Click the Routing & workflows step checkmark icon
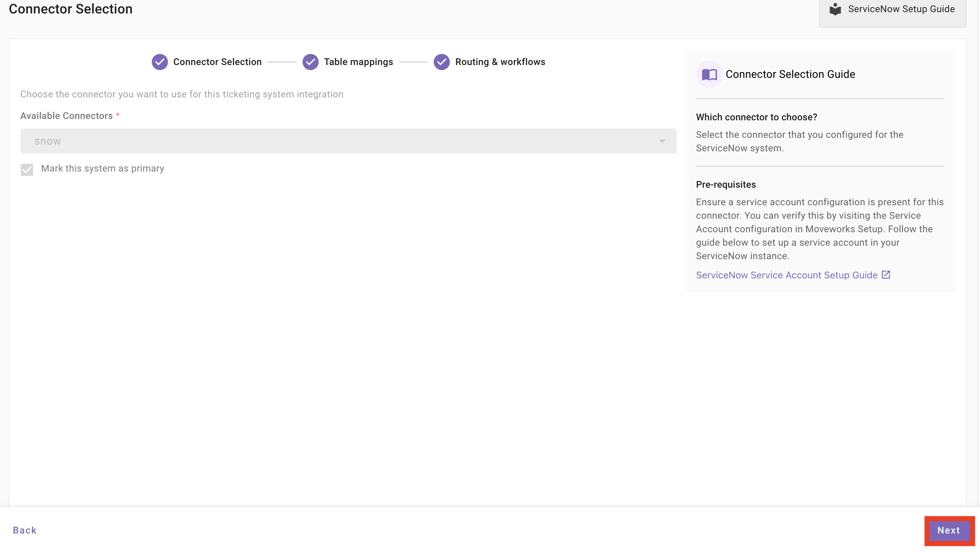This screenshot has height=552, width=980. coord(441,62)
